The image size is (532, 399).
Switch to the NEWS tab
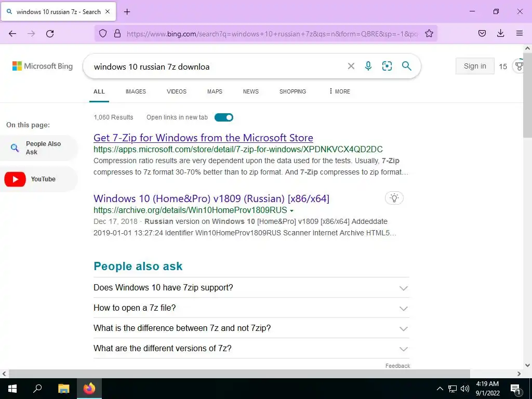coord(251,91)
